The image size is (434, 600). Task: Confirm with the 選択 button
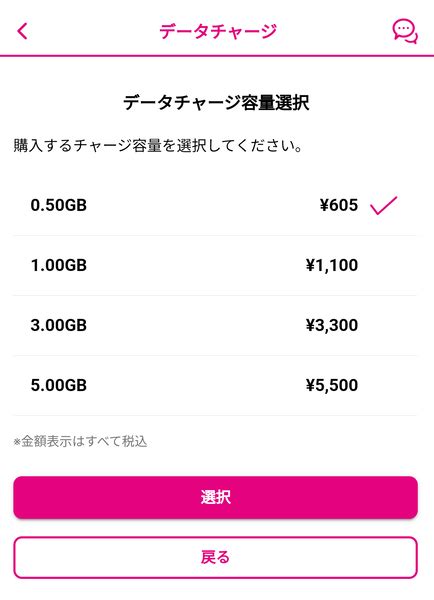215,497
